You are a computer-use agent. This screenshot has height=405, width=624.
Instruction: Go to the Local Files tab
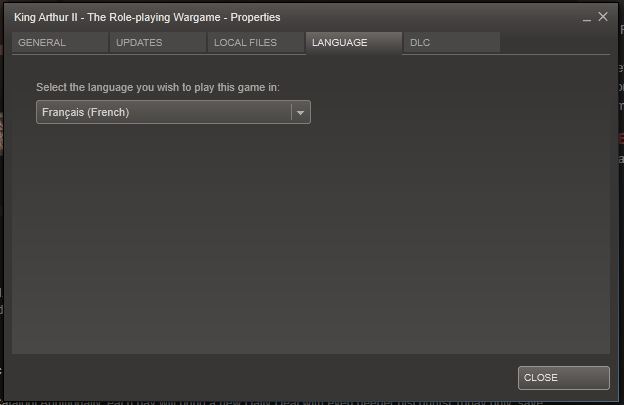coord(256,43)
